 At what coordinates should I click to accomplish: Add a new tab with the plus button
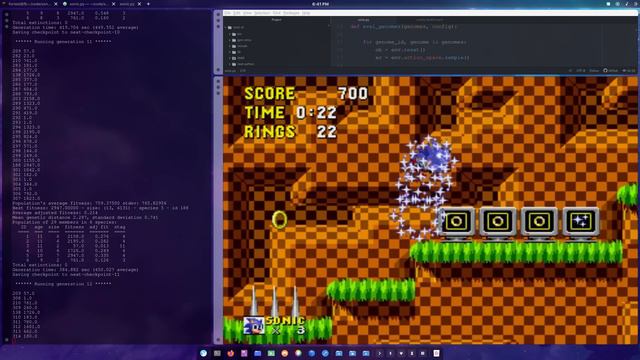pos(148,4)
